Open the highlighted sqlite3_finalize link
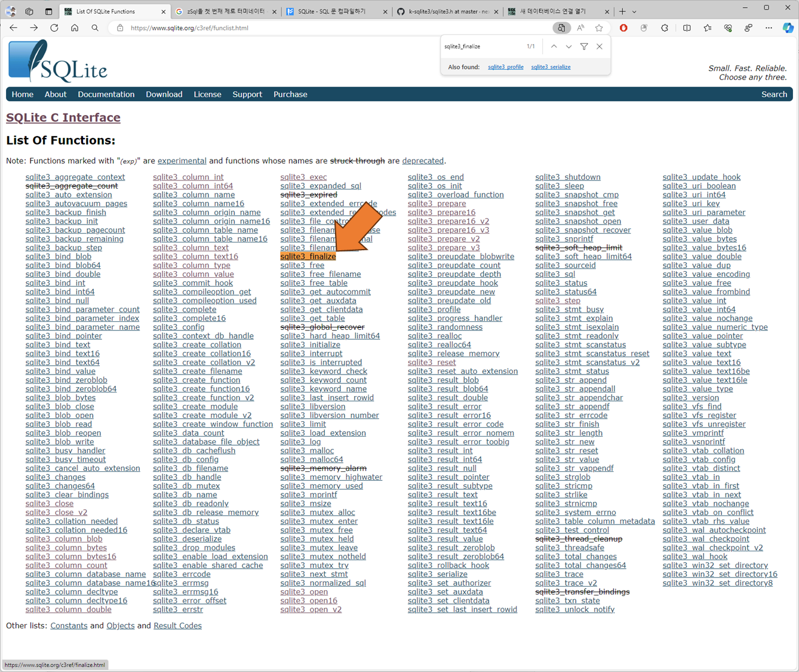The width and height of the screenshot is (799, 672). pyautogui.click(x=308, y=257)
